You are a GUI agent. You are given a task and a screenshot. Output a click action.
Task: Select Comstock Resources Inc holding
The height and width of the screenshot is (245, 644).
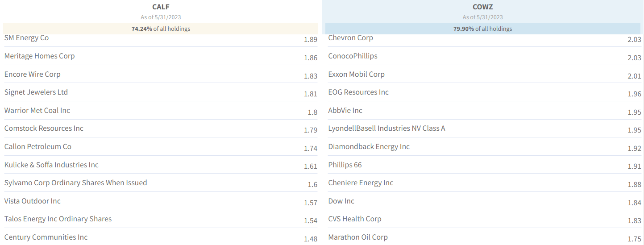coord(44,129)
